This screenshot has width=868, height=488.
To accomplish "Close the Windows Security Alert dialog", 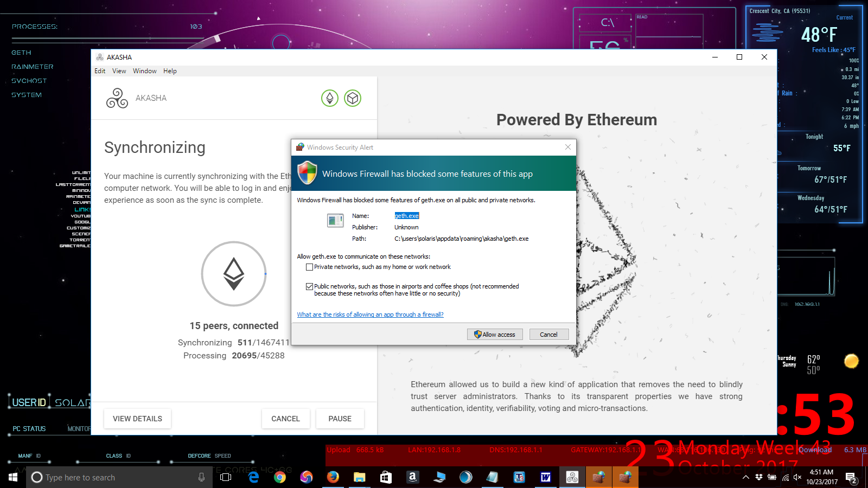I will pos(567,147).
